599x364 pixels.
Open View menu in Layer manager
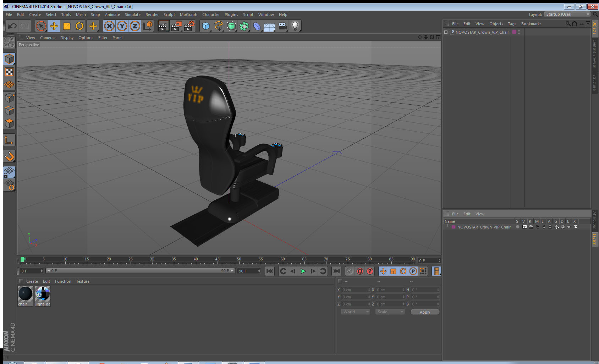[x=480, y=214]
